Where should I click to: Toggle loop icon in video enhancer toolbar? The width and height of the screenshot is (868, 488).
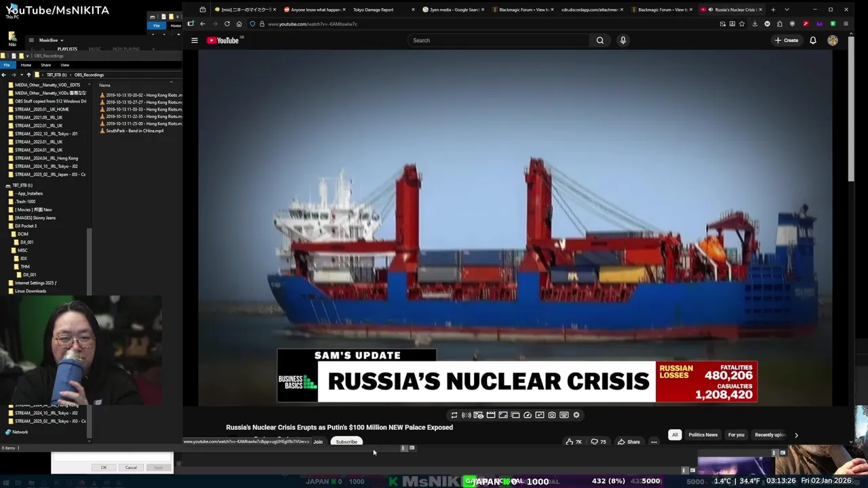(454, 415)
